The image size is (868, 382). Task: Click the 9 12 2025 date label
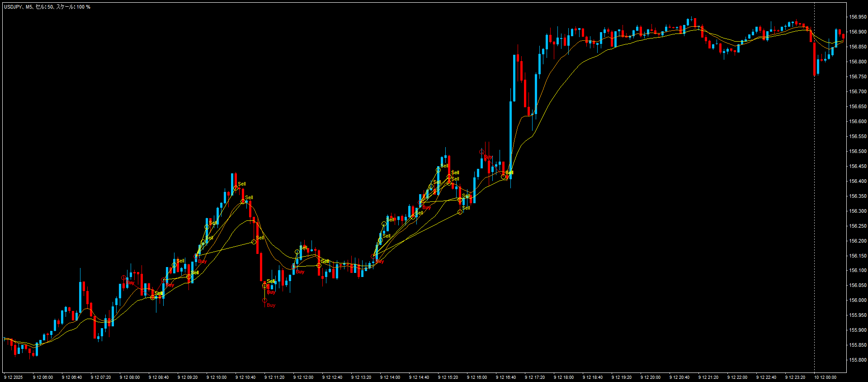(x=14, y=377)
